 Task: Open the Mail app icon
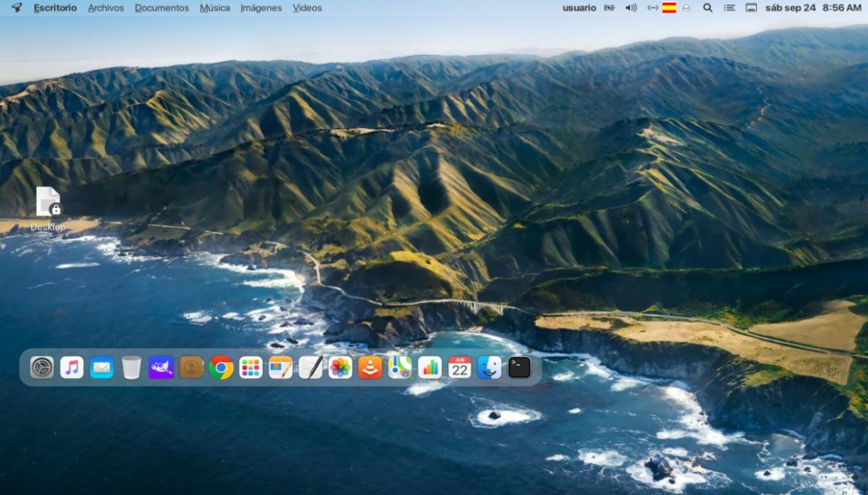(101, 368)
